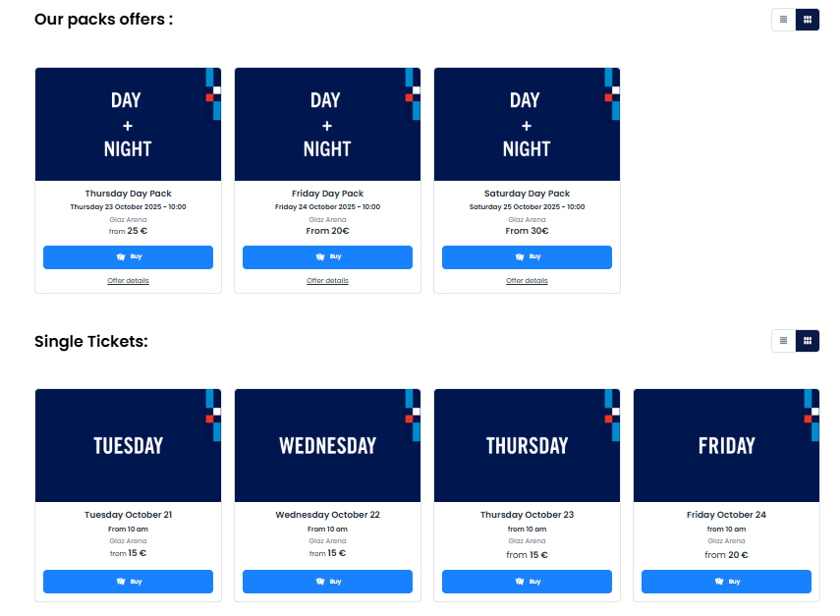840x616 pixels.
Task: Buy Thursday October 23 single ticket
Action: tap(527, 582)
